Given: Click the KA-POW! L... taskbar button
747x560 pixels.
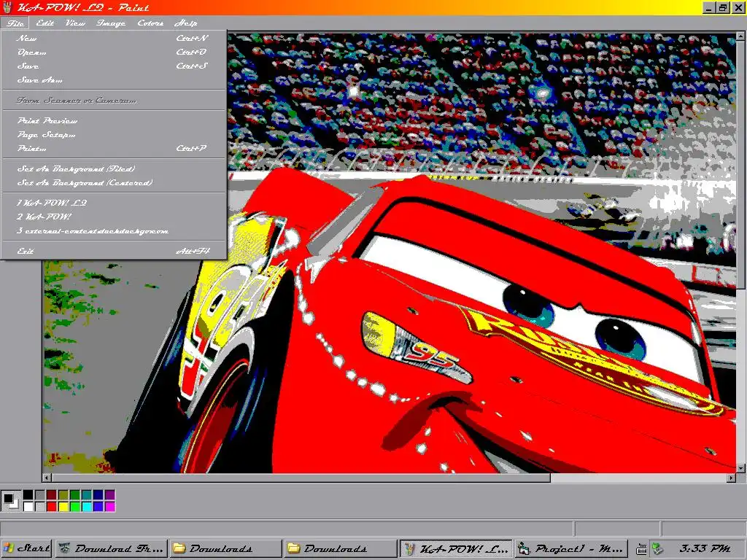Looking at the screenshot, I should pyautogui.click(x=456, y=548).
